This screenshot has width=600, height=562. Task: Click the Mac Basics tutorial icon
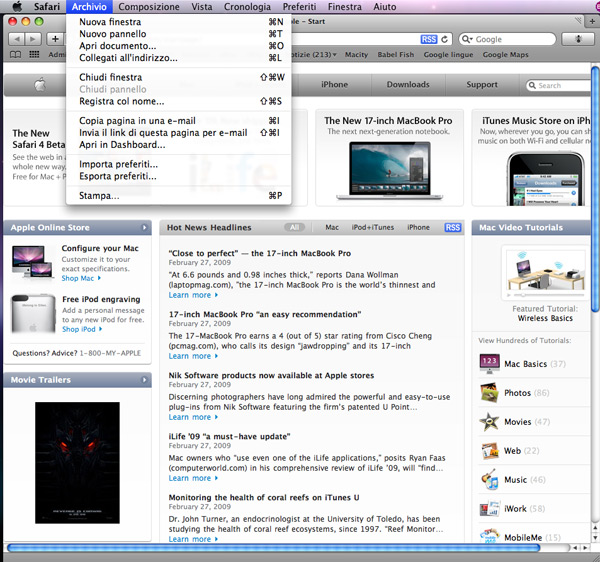(x=489, y=364)
